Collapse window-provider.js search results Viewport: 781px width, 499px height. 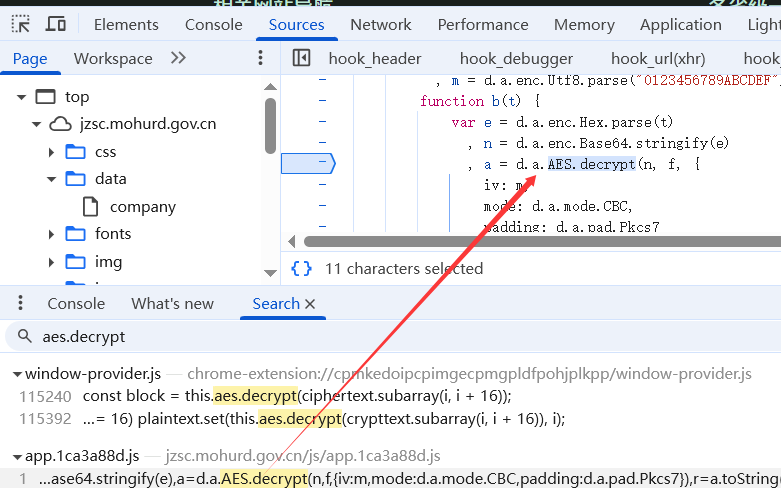point(17,374)
